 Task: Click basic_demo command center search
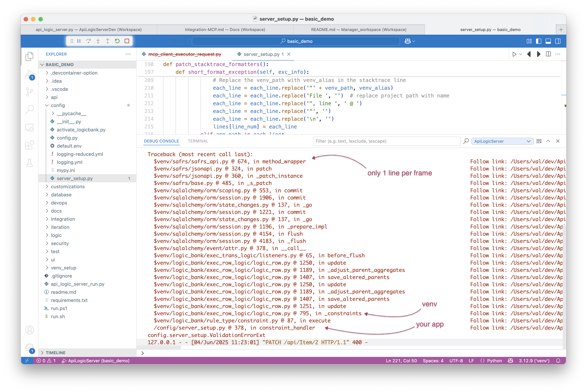tap(296, 41)
